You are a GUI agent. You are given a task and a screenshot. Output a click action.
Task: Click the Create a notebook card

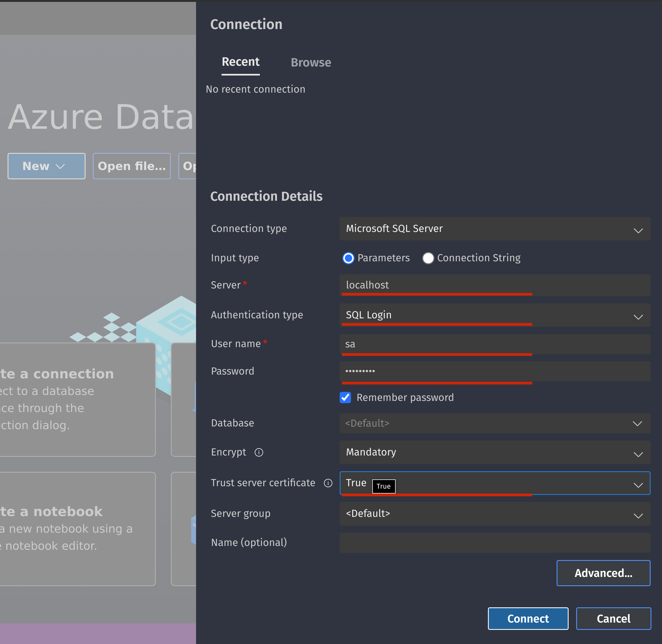(77, 529)
